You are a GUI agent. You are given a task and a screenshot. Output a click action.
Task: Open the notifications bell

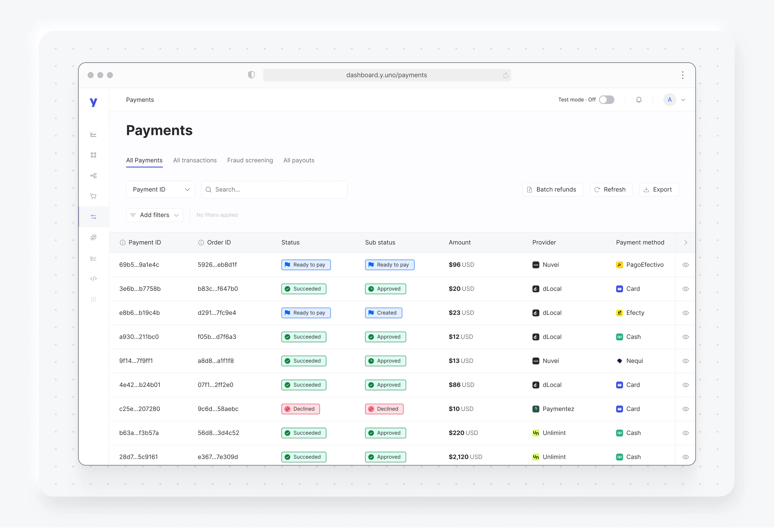click(x=639, y=100)
